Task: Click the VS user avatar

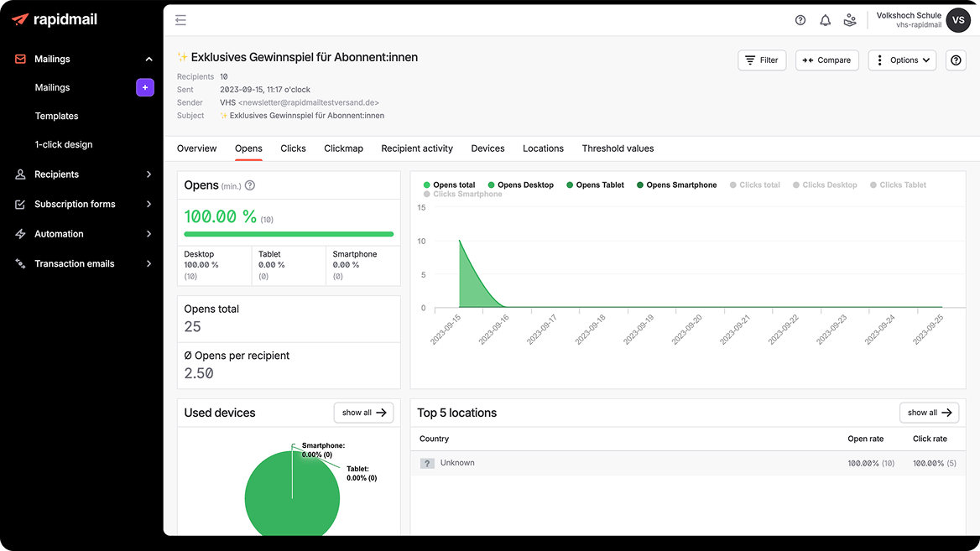Action: 958,20
